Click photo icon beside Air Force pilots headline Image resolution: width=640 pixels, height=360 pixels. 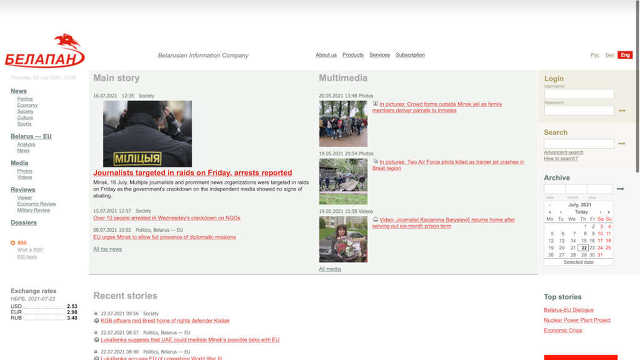(x=376, y=162)
